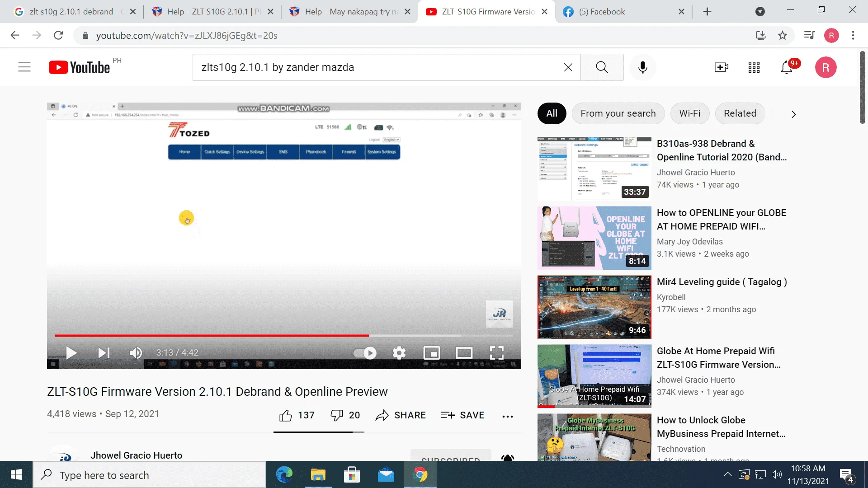Viewport: 868px width, 488px height.
Task: Open the Mir4 Leveling guide thumbnail
Action: tap(594, 307)
